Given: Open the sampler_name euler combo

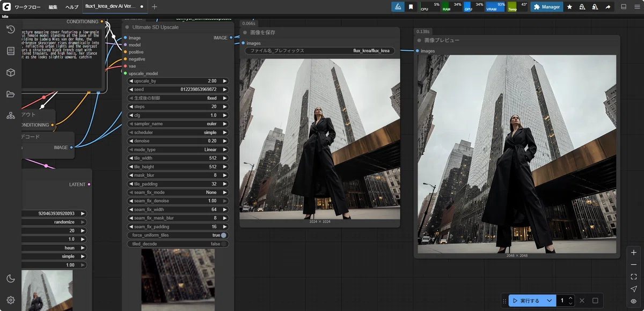Looking at the screenshot, I should pos(178,124).
